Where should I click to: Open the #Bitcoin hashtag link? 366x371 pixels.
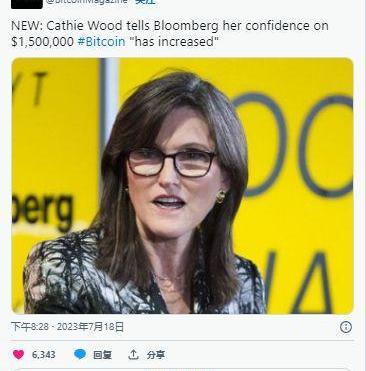101,42
